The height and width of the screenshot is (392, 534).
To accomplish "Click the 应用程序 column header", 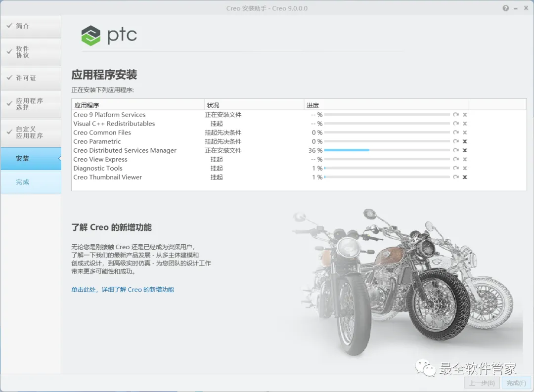I will pyautogui.click(x=138, y=105).
